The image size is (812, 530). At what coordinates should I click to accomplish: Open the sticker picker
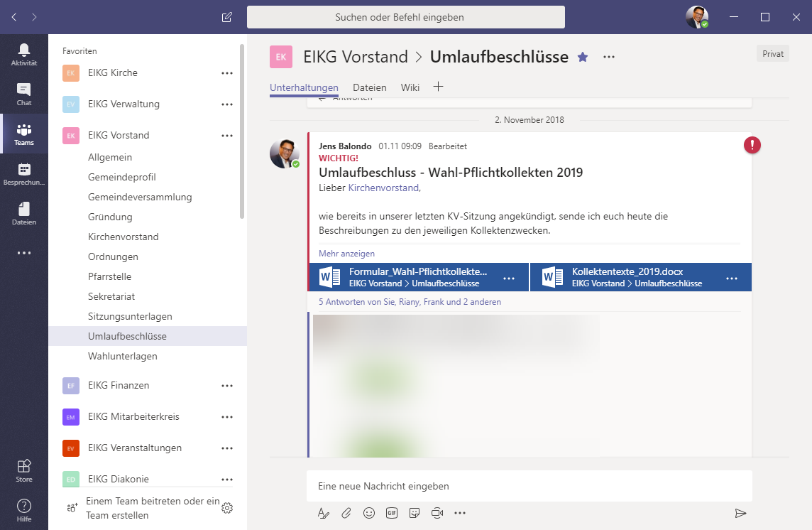point(415,513)
